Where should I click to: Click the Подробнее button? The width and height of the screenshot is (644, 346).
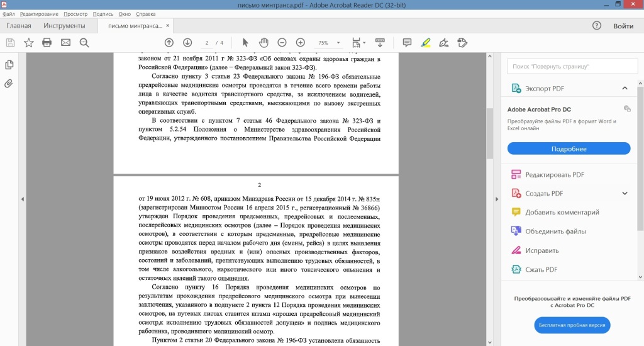569,148
